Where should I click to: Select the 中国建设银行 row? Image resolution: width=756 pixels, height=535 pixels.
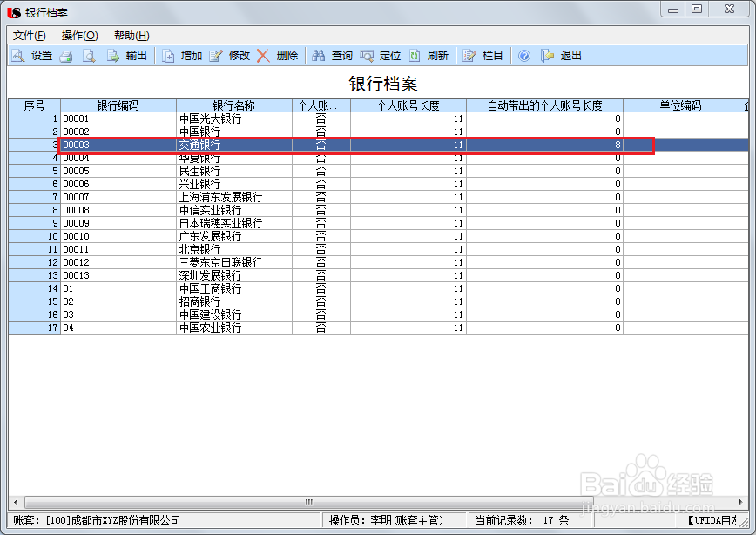pyautogui.click(x=379, y=314)
